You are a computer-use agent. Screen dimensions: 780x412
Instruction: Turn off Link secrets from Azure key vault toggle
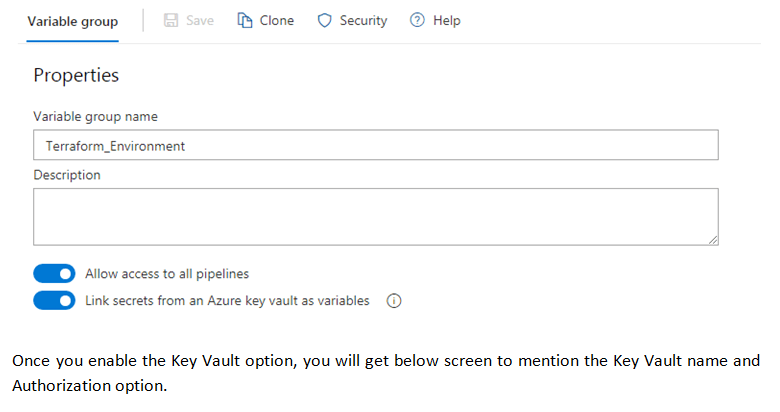pos(55,301)
